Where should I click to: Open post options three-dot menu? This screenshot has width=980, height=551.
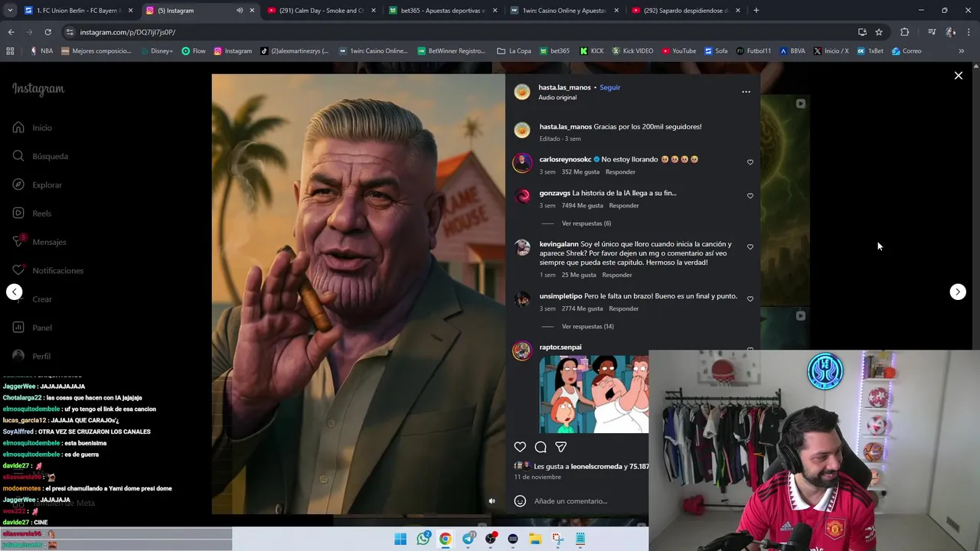tap(746, 92)
